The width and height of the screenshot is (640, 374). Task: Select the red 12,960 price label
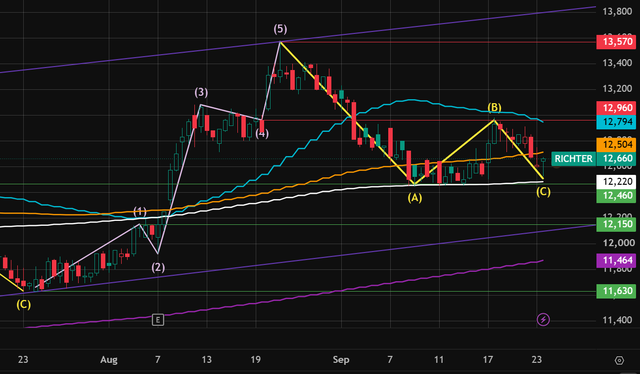pos(616,108)
